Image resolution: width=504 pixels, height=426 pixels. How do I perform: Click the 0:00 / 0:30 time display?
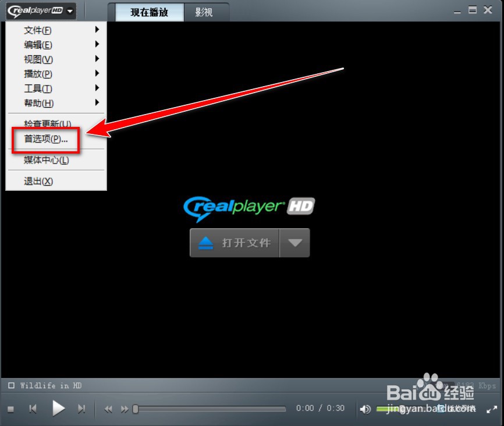pyautogui.click(x=320, y=409)
